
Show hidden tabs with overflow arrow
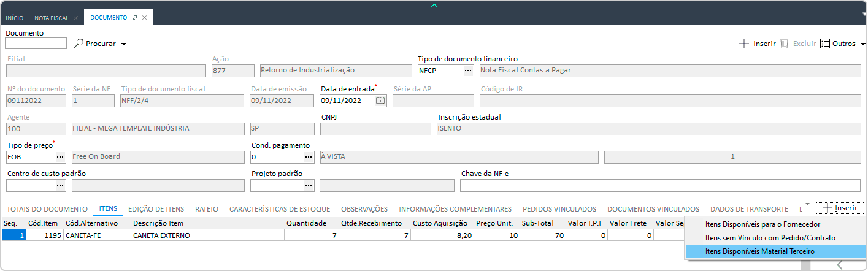pos(807,204)
